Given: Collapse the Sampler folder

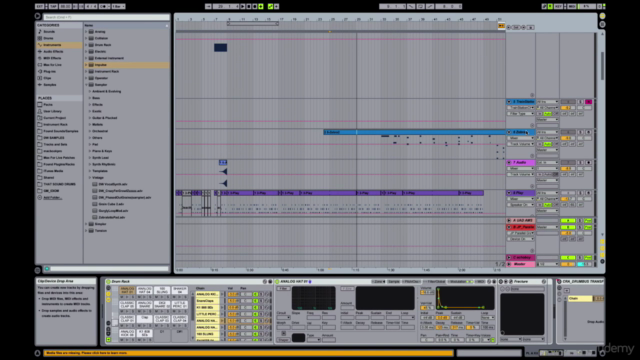Looking at the screenshot, I should [x=86, y=84].
